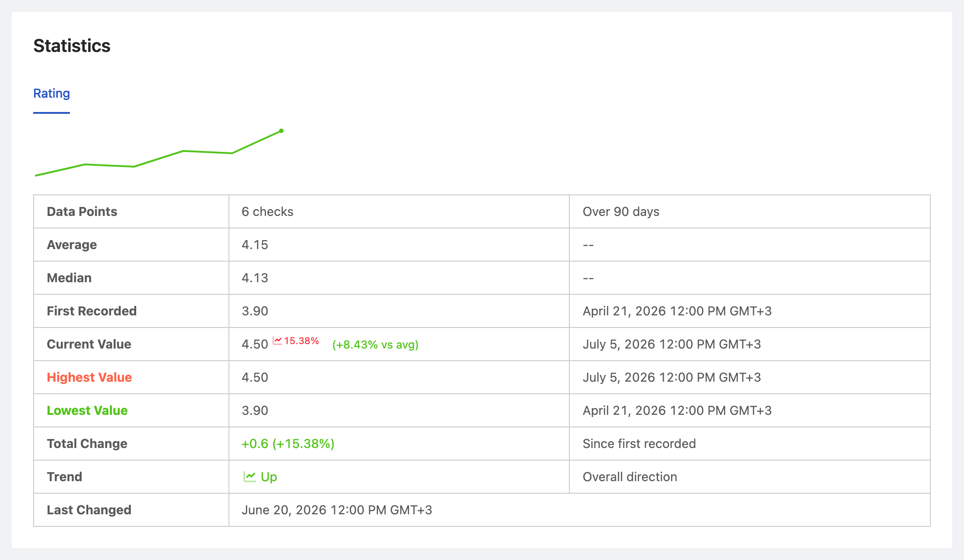Click the Current Value date July 5, 2026
The width and height of the screenshot is (964, 560).
point(672,344)
